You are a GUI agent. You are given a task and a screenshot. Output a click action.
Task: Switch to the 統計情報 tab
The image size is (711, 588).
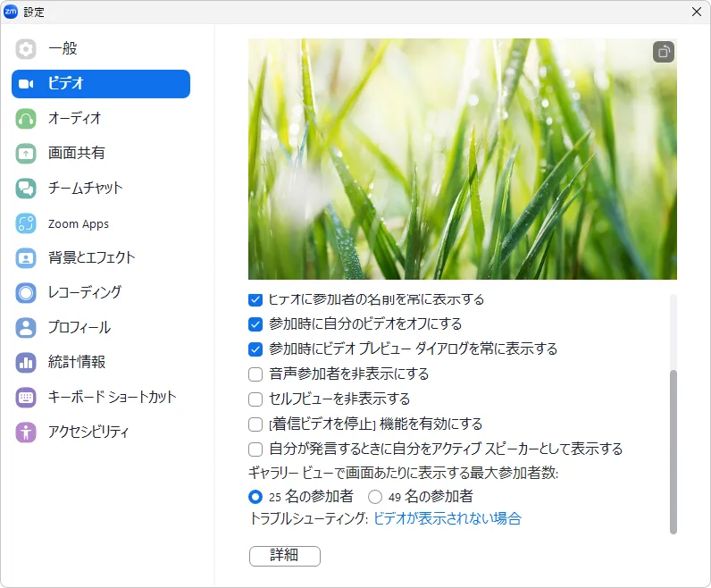pyautogui.click(x=76, y=363)
